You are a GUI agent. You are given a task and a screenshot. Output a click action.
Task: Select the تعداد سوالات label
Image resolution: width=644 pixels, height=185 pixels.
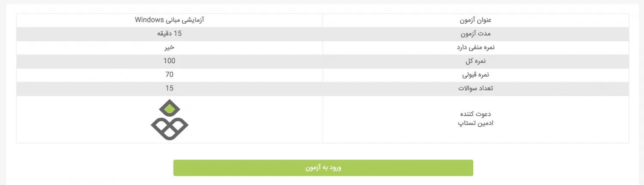(475, 89)
